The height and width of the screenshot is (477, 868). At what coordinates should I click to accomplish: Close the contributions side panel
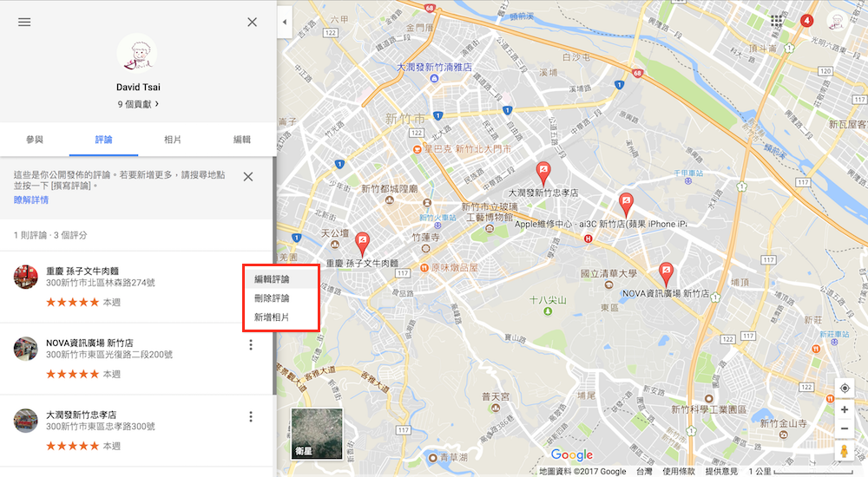(252, 23)
